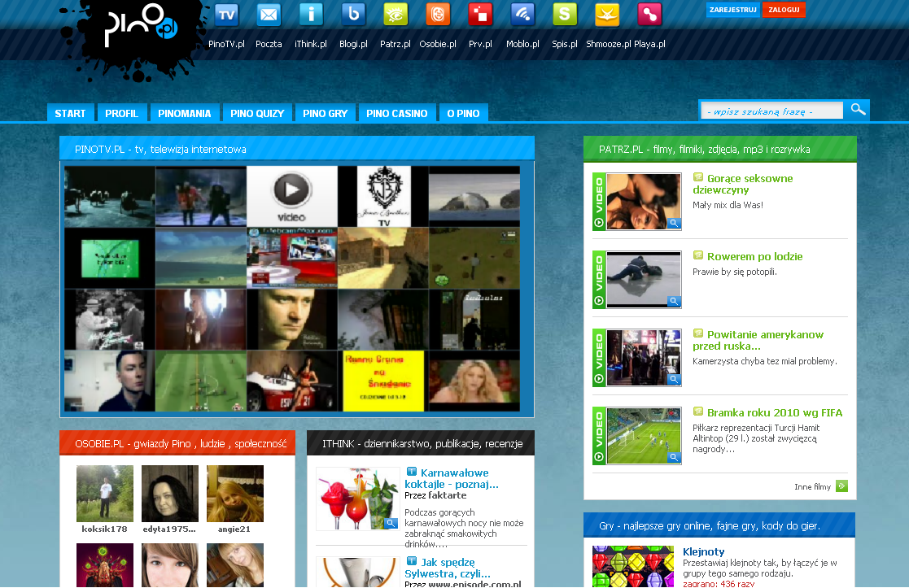Click the OSOBIE.PL section header
The height and width of the screenshot is (588, 909).
(x=177, y=443)
